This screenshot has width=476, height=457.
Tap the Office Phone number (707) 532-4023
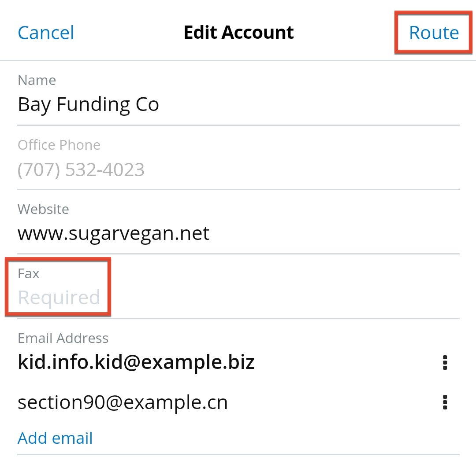[x=81, y=170]
